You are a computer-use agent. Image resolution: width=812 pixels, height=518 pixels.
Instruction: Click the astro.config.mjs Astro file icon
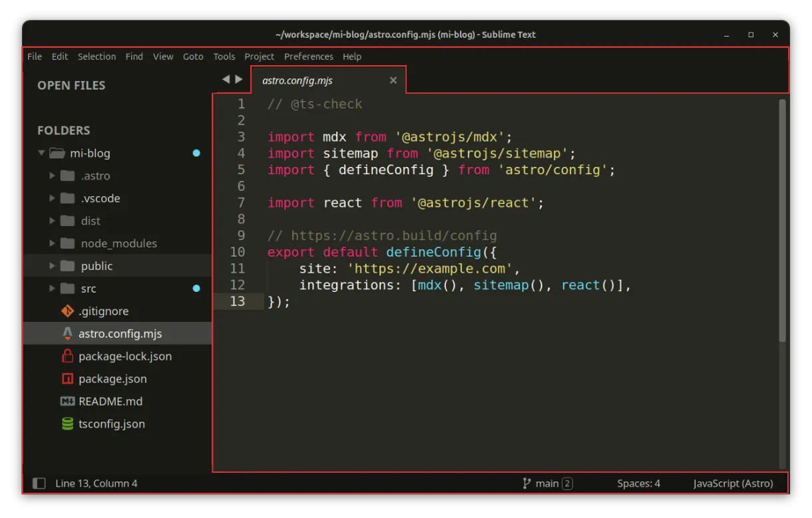click(x=67, y=334)
